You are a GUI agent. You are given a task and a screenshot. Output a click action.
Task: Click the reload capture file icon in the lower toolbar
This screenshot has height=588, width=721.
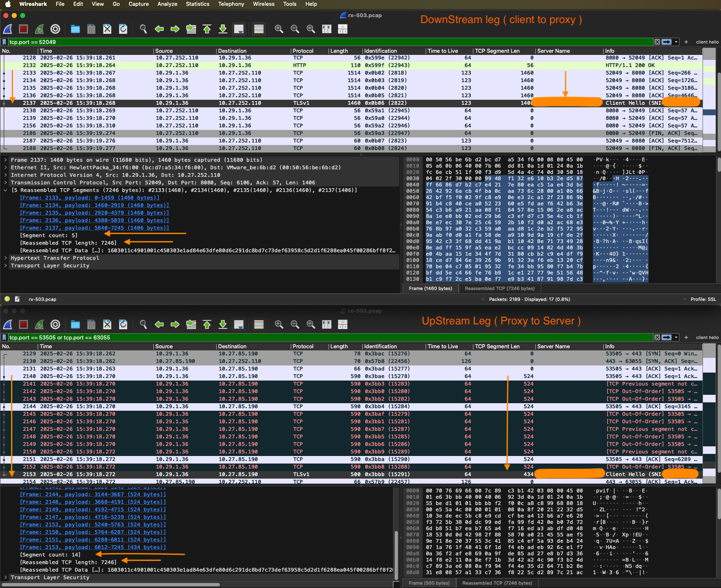pyautogui.click(x=123, y=324)
